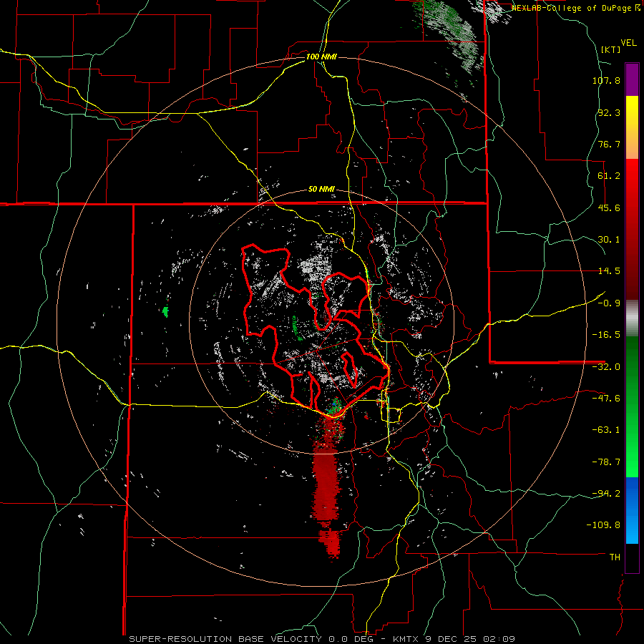Viewport: 644px width, 644px height.
Task: Click the NEXLAB-College of DuPage credit text
Action: [572, 8]
